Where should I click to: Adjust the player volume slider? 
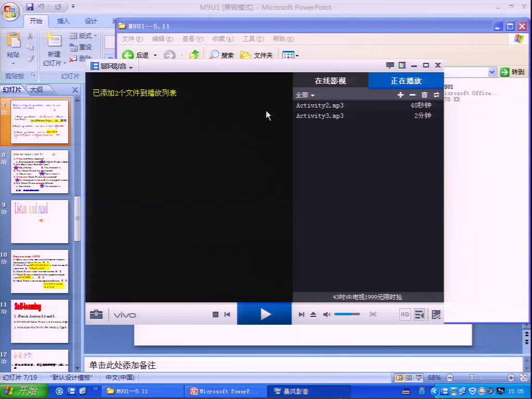347,314
